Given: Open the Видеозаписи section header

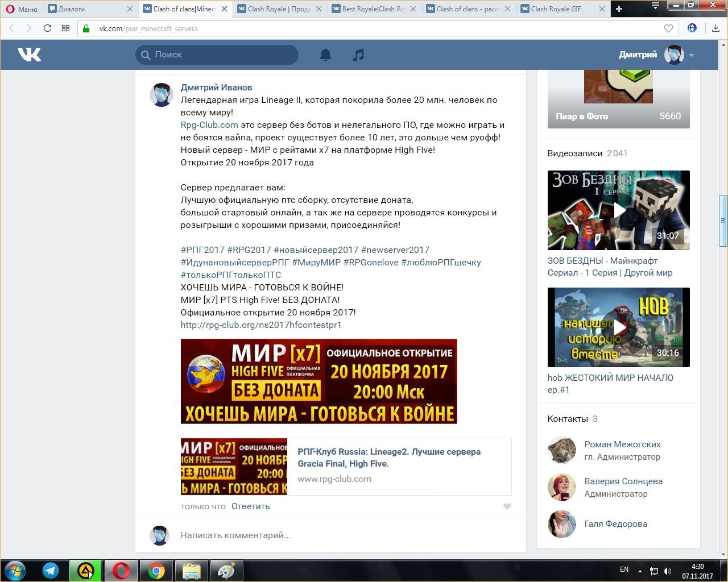Looking at the screenshot, I should (588, 153).
